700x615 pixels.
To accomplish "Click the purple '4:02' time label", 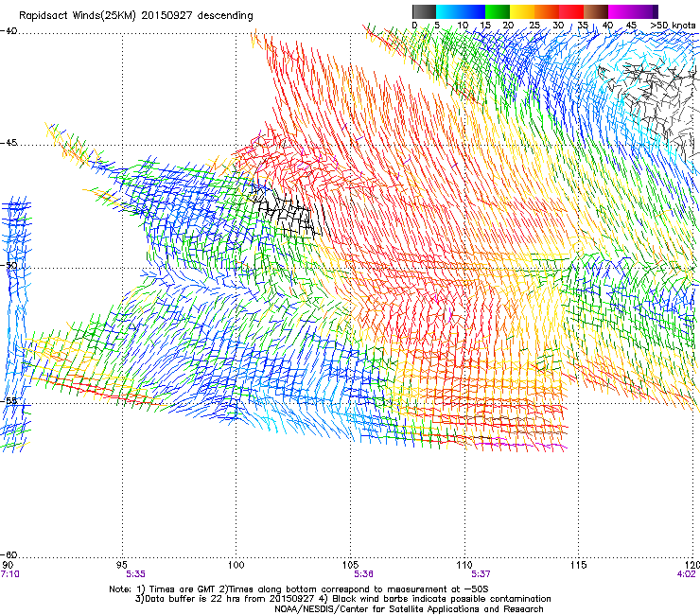I will click(x=687, y=574).
